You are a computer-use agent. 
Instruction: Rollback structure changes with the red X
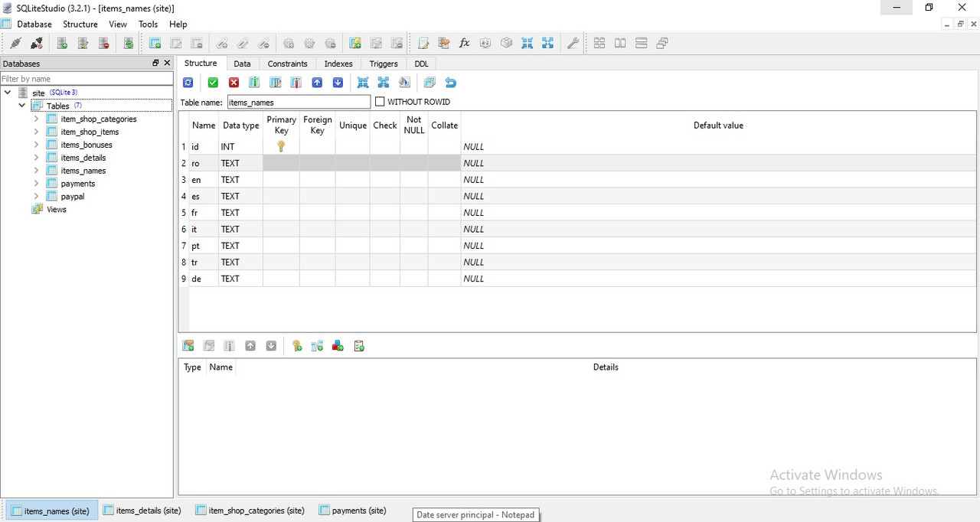(234, 83)
